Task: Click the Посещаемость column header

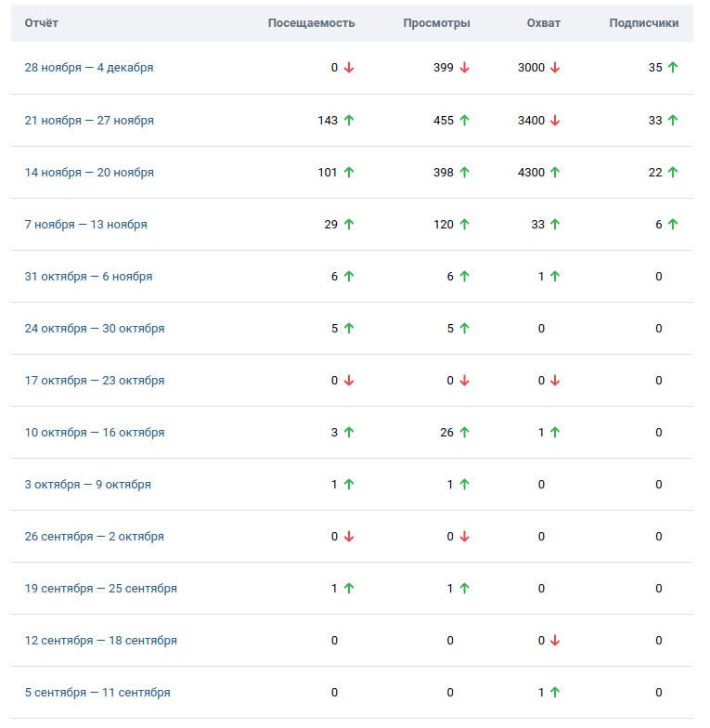Action: (311, 23)
